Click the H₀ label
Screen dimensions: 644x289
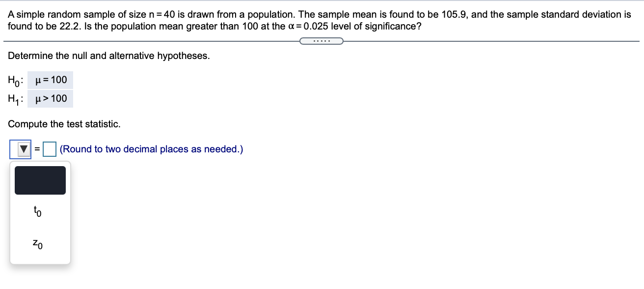tap(14, 80)
